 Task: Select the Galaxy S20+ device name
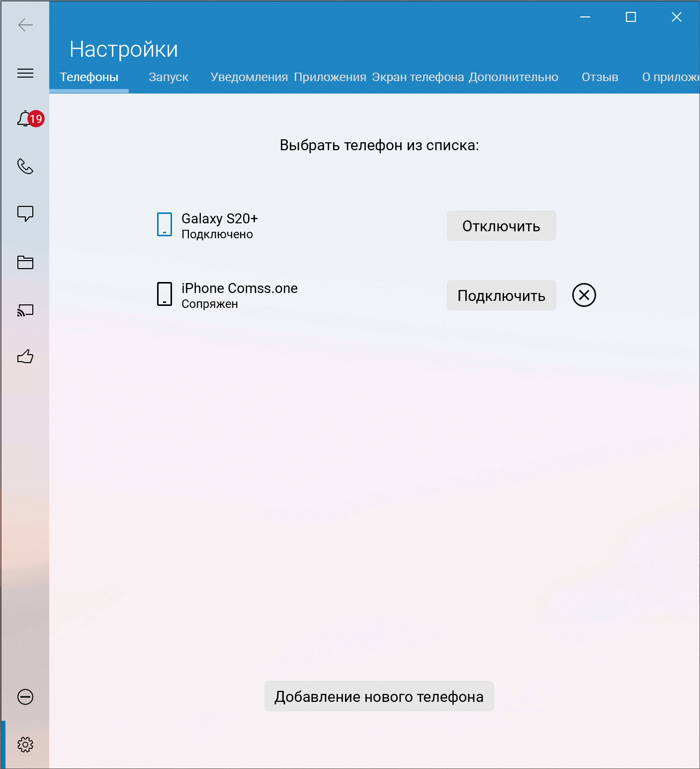[x=220, y=219]
